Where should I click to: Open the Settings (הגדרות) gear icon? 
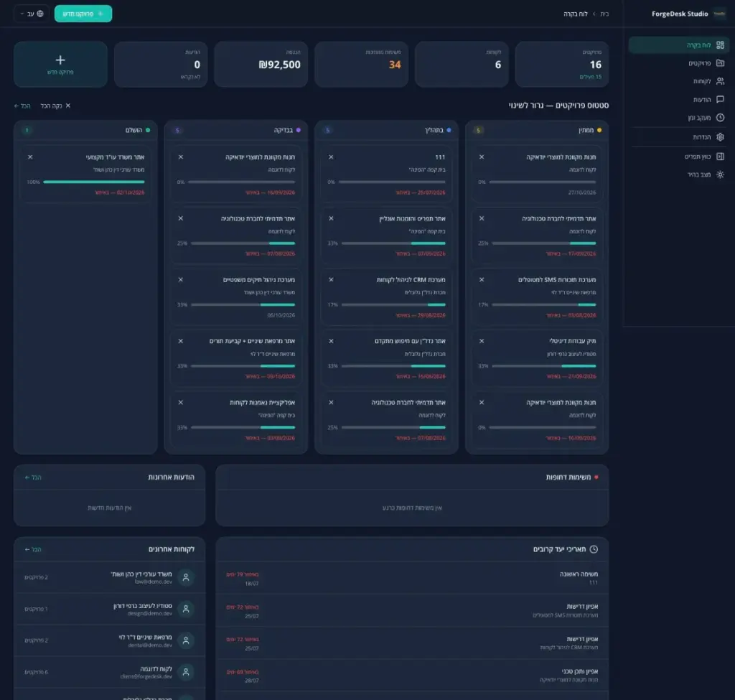point(720,137)
